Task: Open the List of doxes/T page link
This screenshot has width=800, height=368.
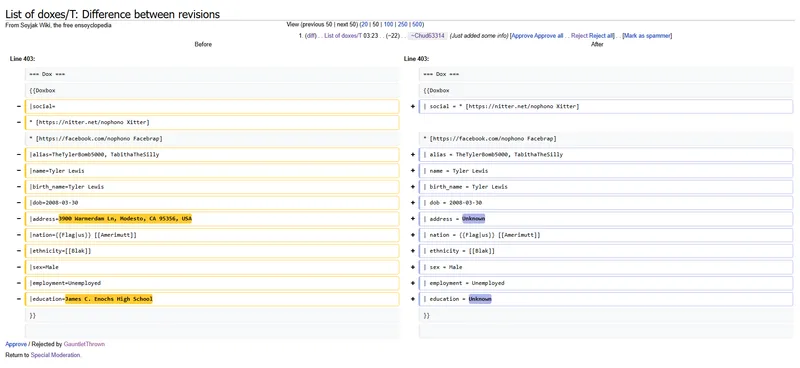Action: tap(343, 36)
